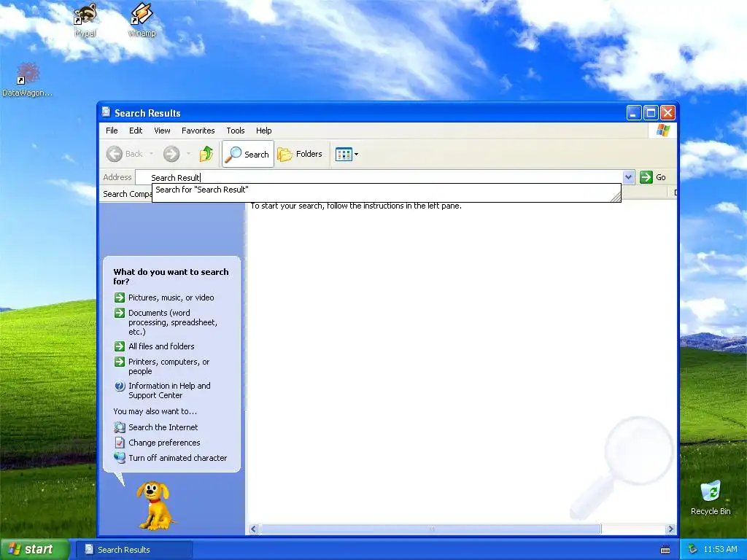Open the Edit menu
Image resolution: width=747 pixels, height=560 pixels.
coord(136,131)
